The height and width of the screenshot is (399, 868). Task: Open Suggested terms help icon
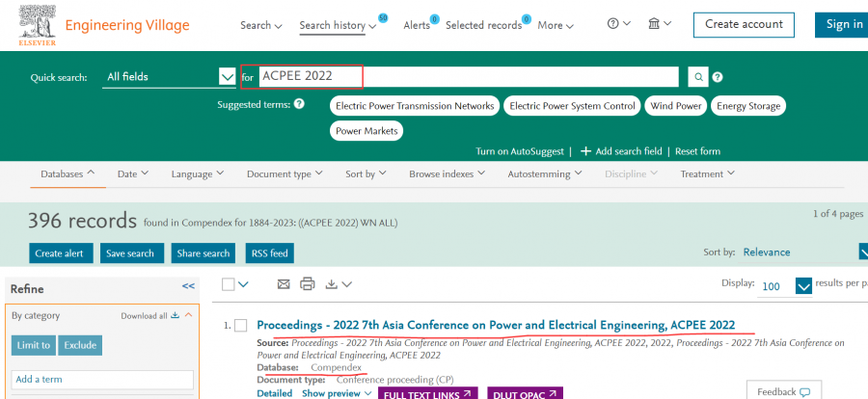(x=299, y=104)
